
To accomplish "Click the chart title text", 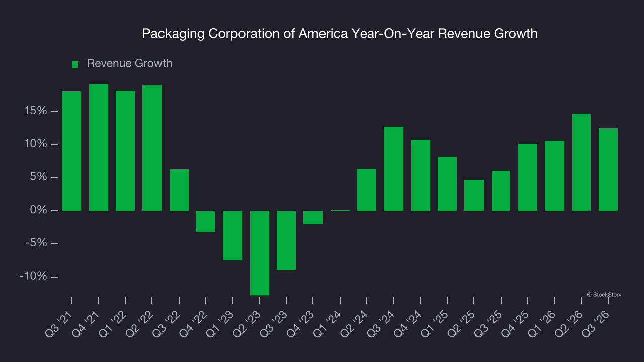I will [x=340, y=34].
